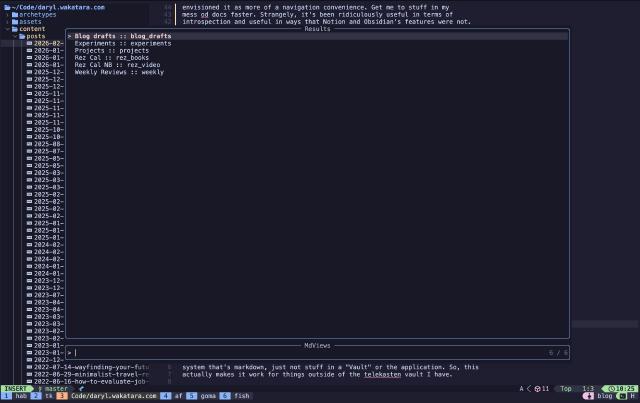
Task: Click the small icon right of master in statusline
Action: tap(81, 389)
